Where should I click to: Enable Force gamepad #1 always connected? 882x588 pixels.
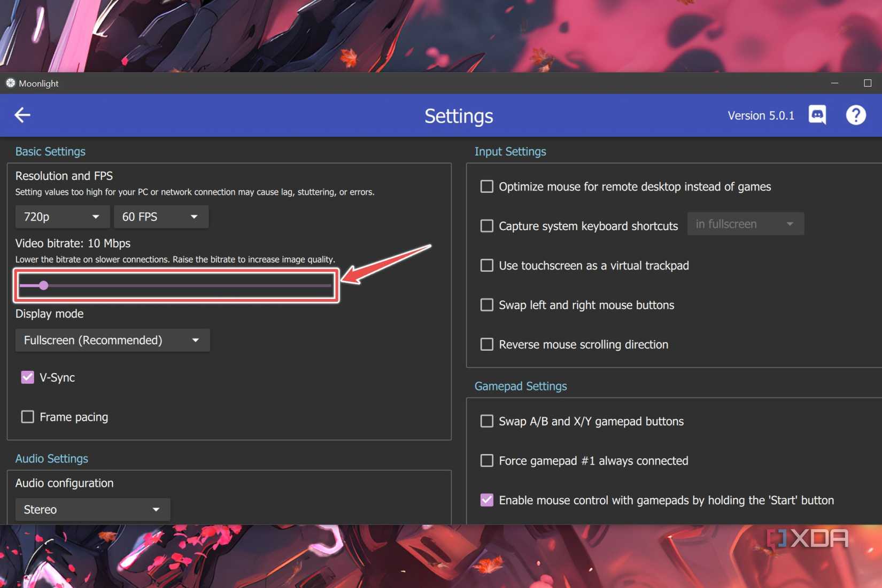[486, 460]
